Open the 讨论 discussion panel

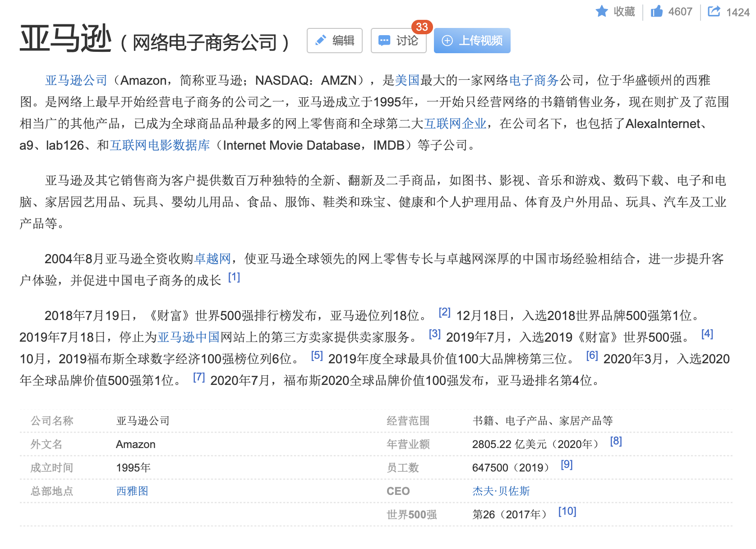(399, 41)
